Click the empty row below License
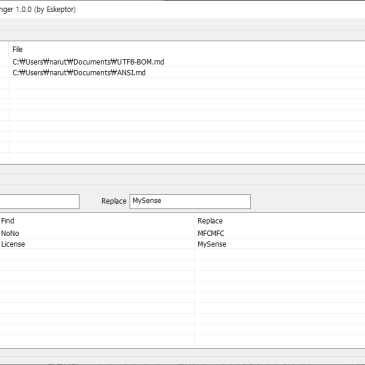This screenshot has height=365, width=365. 97,254
